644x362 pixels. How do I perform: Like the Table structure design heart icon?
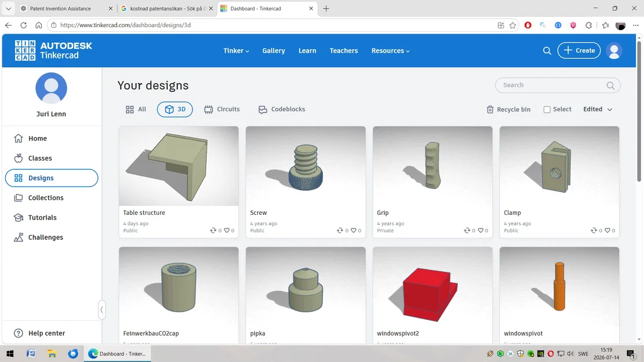(227, 231)
